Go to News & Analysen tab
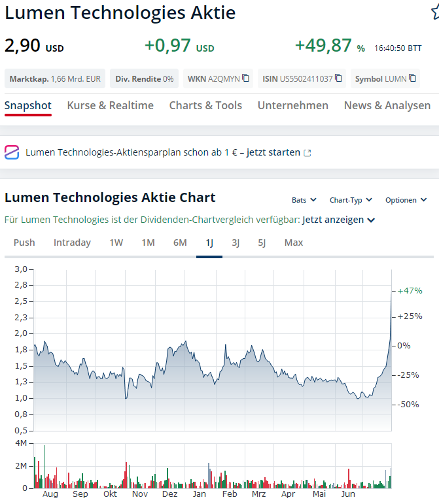Screen dimensions: 439x504 (x=387, y=105)
